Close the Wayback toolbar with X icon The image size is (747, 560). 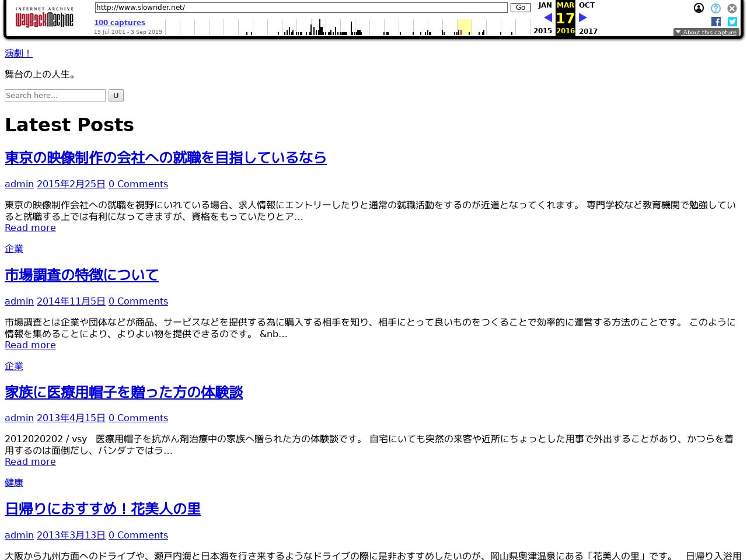[732, 8]
